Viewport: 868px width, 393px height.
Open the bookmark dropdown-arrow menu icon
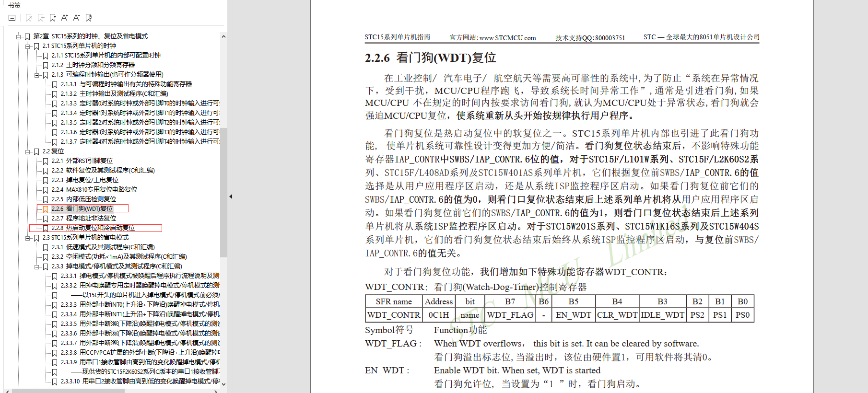[x=53, y=18]
